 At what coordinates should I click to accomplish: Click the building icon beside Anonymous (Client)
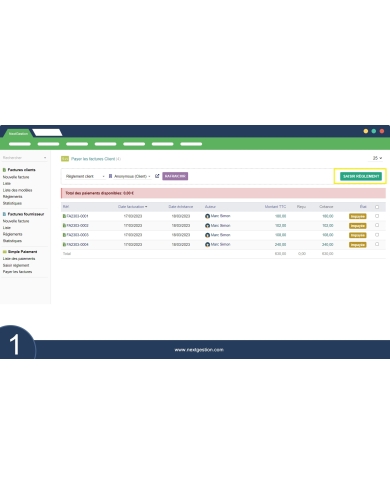click(x=110, y=176)
